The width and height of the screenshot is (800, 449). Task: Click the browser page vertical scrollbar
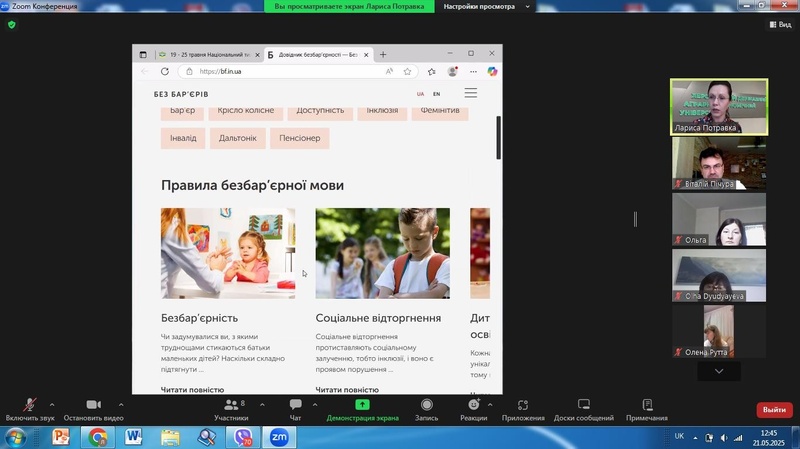click(499, 138)
